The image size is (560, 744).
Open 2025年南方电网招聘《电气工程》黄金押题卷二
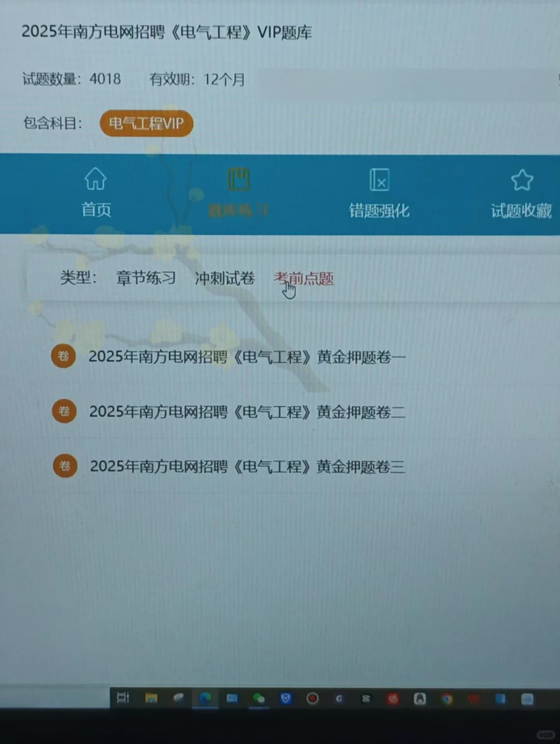pyautogui.click(x=247, y=412)
